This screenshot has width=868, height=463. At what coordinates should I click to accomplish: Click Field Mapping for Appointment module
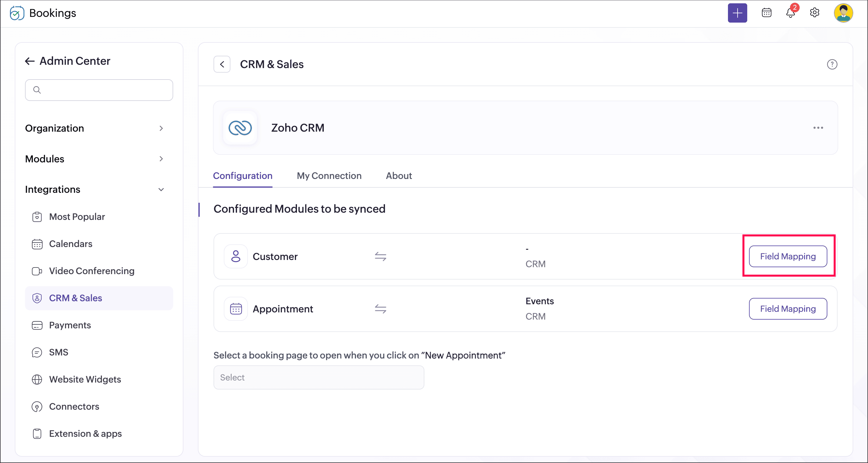coord(788,309)
